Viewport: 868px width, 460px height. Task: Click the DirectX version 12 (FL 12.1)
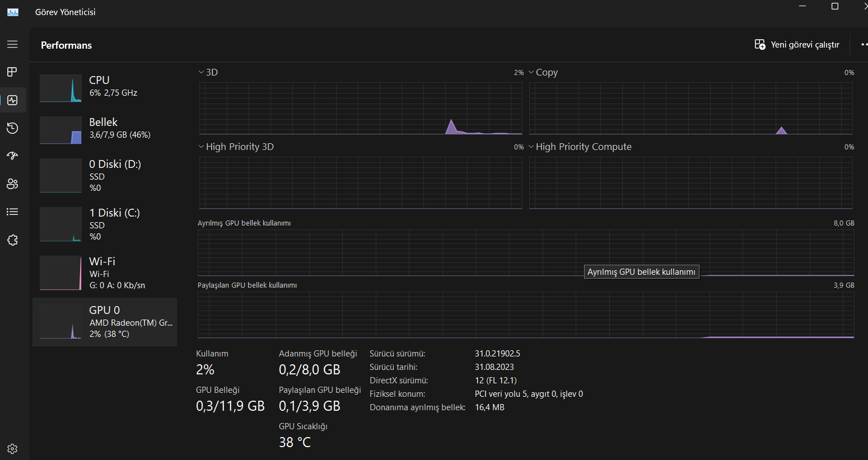click(x=496, y=381)
